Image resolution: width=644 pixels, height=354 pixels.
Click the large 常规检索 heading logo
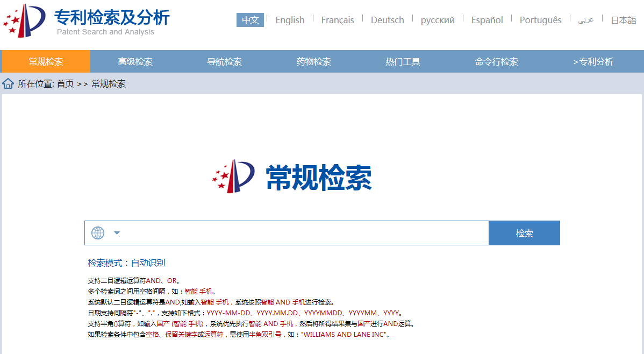292,177
